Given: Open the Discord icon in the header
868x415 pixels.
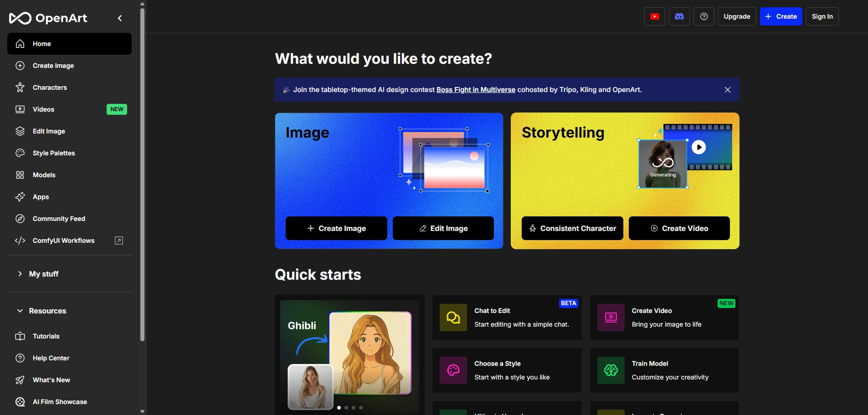Looking at the screenshot, I should 679,16.
